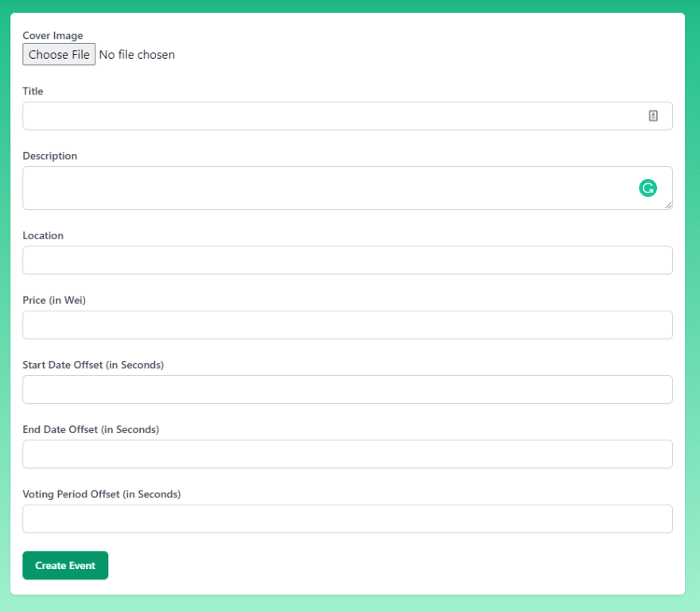Click the Description label
Screen dimensions: 700x612
pyautogui.click(x=50, y=156)
